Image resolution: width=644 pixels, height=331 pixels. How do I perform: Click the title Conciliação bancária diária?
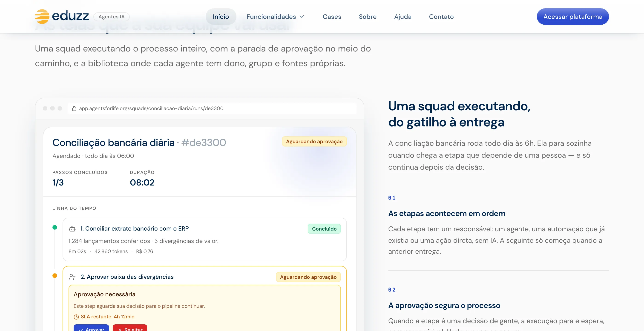[113, 143]
